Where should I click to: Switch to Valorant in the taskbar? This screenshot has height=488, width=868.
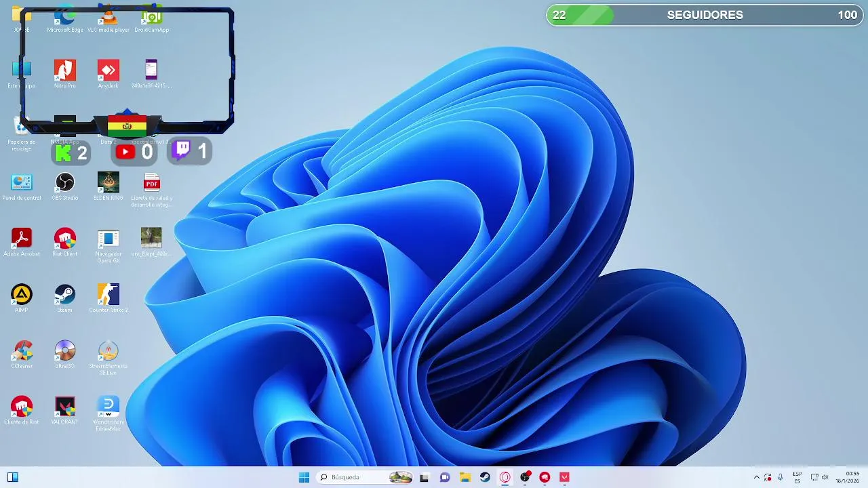pos(564,477)
